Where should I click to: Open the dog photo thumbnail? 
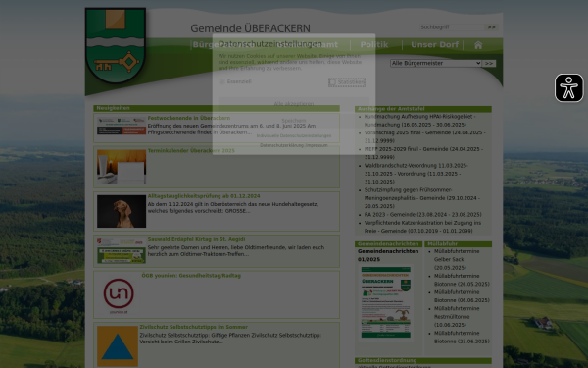(x=122, y=211)
